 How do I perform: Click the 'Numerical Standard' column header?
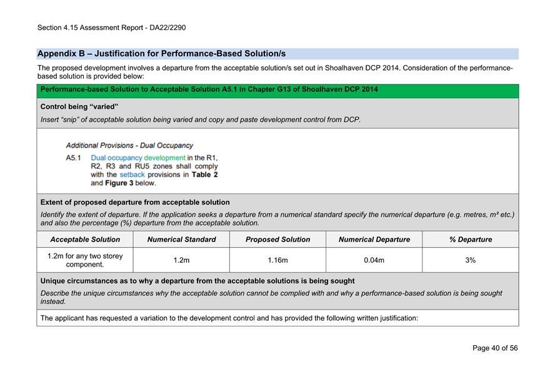tap(182, 240)
